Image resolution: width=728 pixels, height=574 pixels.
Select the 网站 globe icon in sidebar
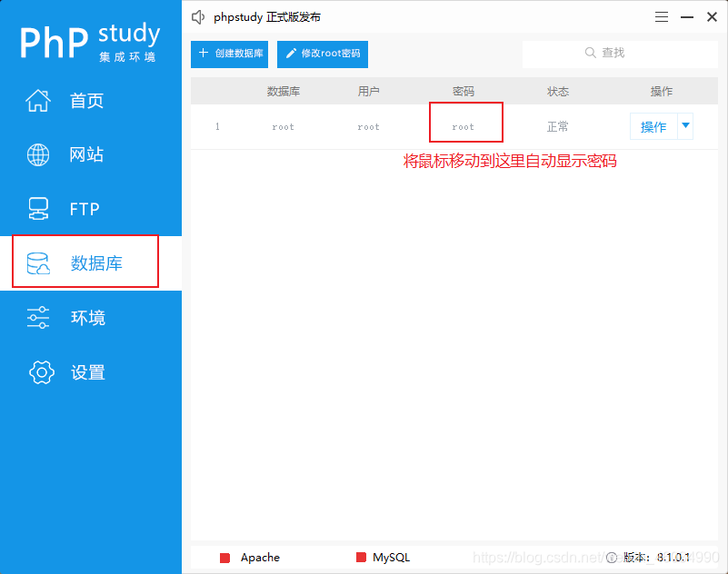[x=37, y=154]
